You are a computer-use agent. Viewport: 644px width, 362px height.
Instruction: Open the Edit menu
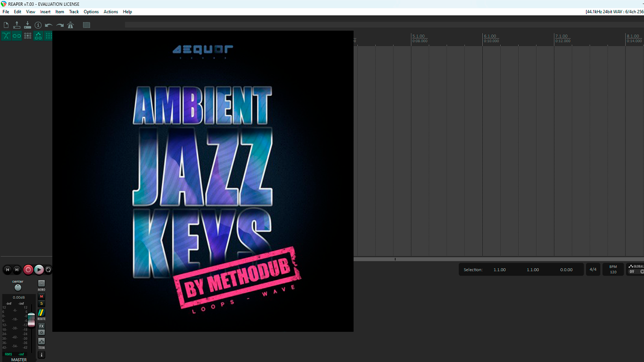(x=17, y=12)
